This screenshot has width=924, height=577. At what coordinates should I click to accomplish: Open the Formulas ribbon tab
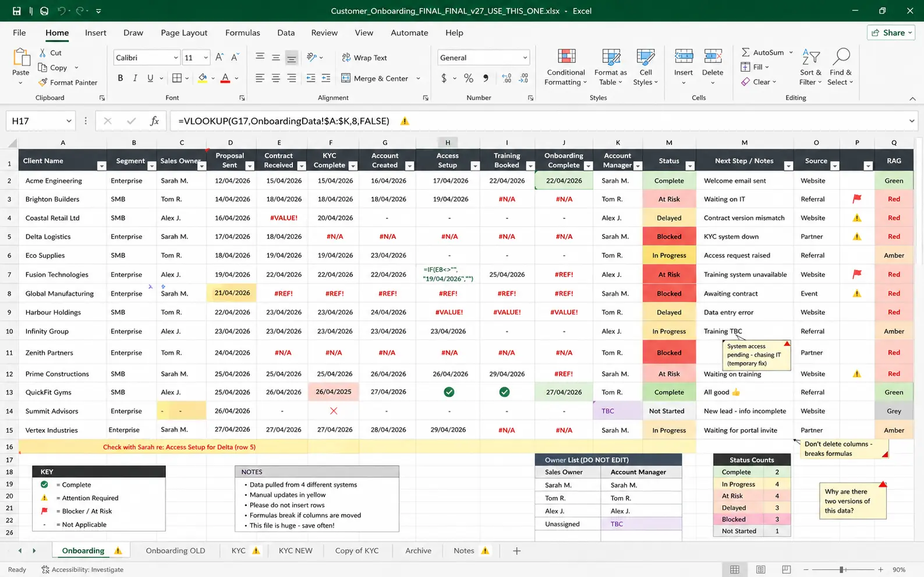[243, 33]
